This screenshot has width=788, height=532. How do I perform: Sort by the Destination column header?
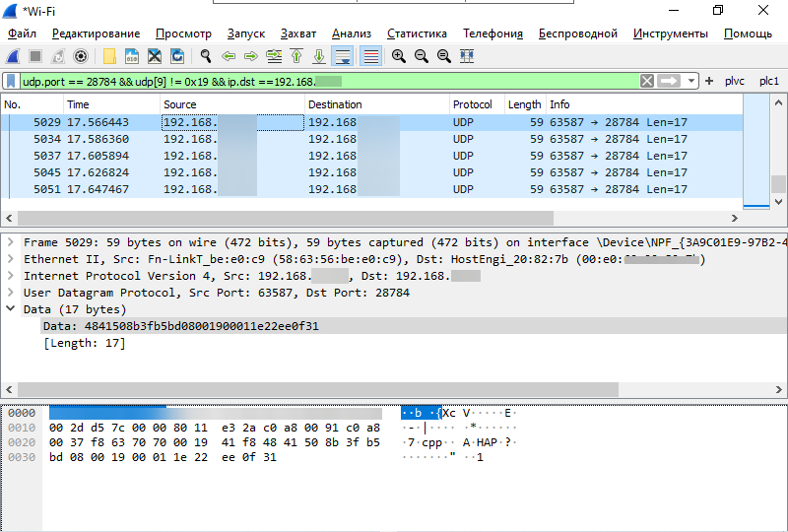[x=376, y=104]
